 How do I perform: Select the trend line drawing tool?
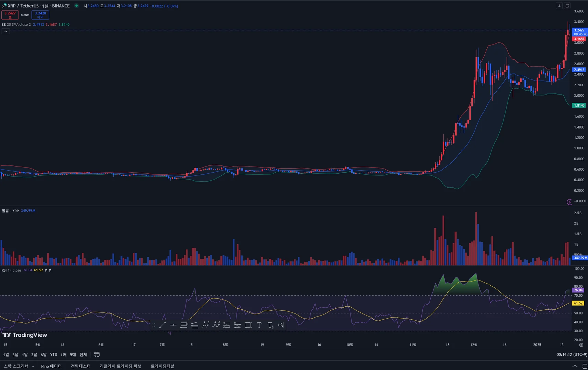(163, 325)
